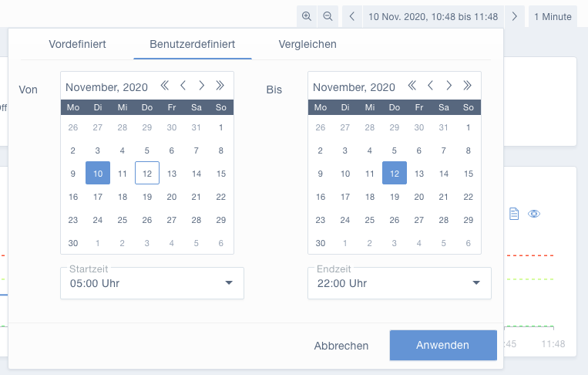
Task: Jump back one year in Von calendar
Action: click(x=165, y=86)
